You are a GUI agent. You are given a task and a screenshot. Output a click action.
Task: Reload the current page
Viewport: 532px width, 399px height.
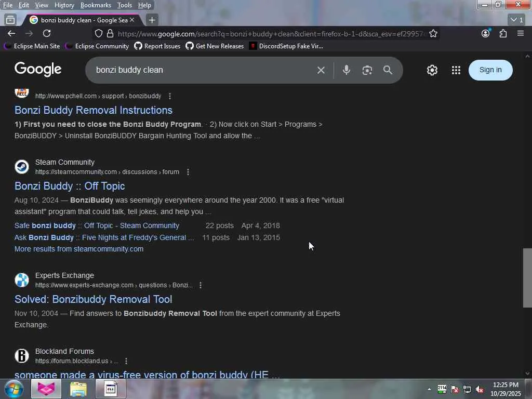(x=47, y=33)
